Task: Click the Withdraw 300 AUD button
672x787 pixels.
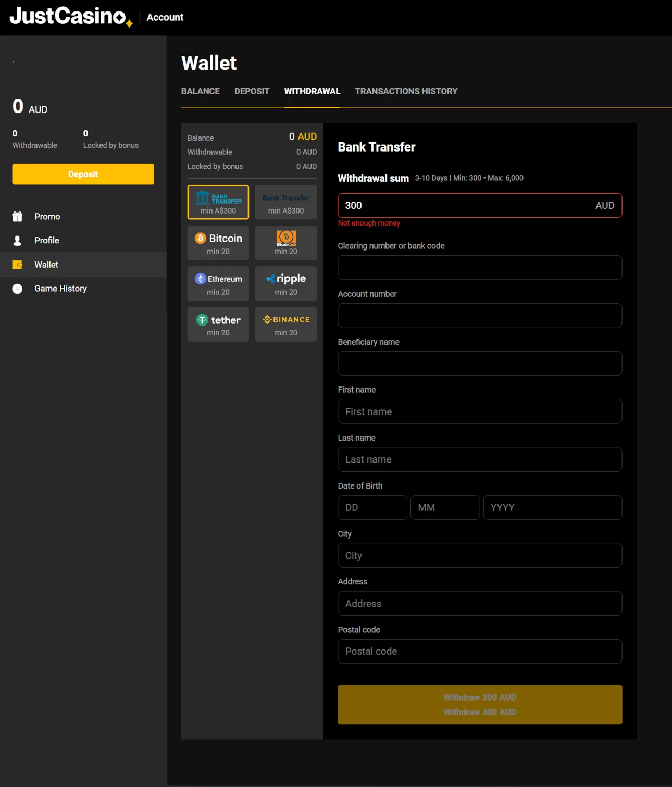Action: click(480, 705)
